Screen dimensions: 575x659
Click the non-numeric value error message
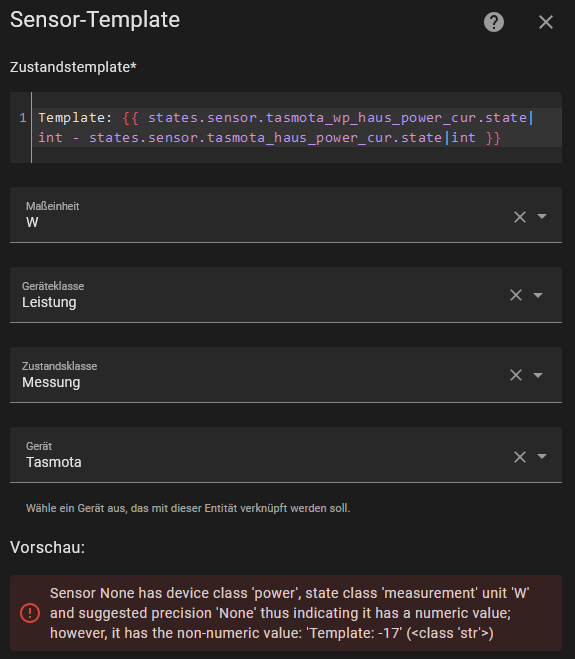tap(290, 613)
